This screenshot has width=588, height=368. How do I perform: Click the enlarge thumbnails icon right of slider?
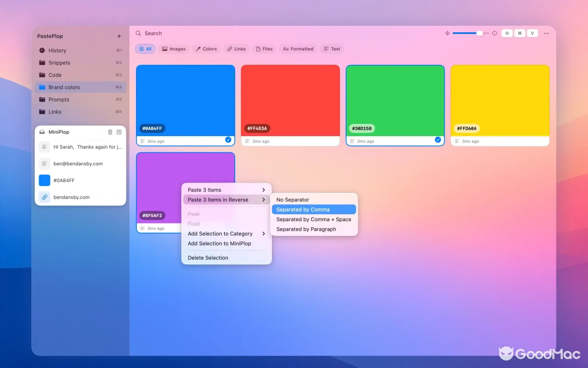(x=495, y=33)
